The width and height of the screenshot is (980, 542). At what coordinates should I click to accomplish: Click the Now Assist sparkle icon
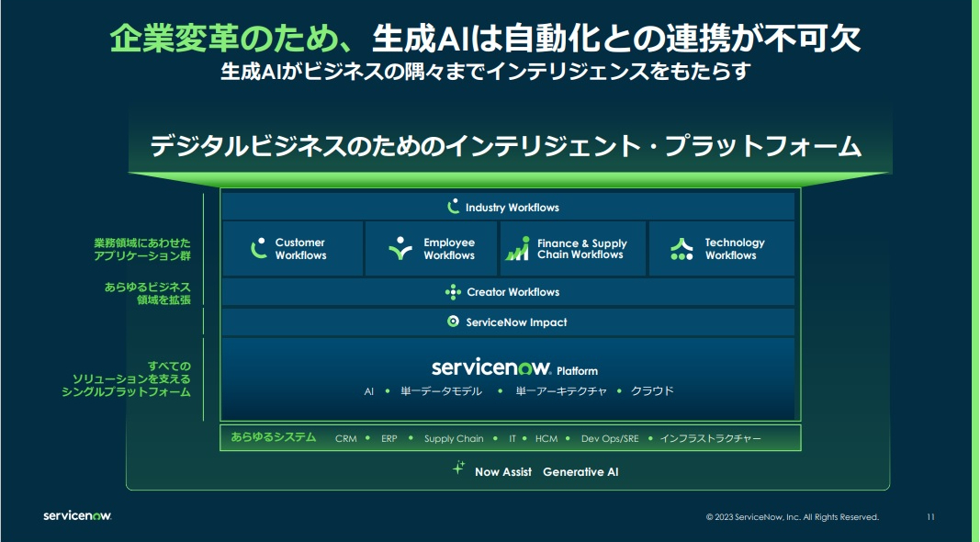(x=458, y=468)
